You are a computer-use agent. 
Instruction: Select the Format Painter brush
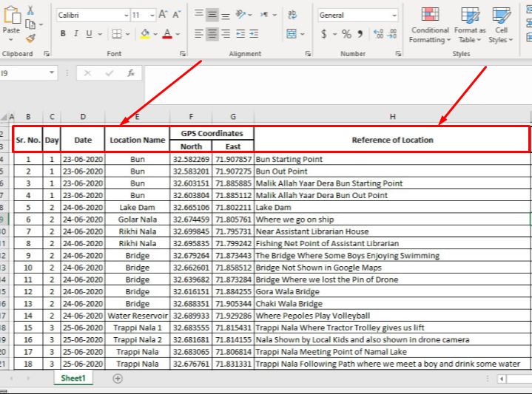click(x=30, y=38)
